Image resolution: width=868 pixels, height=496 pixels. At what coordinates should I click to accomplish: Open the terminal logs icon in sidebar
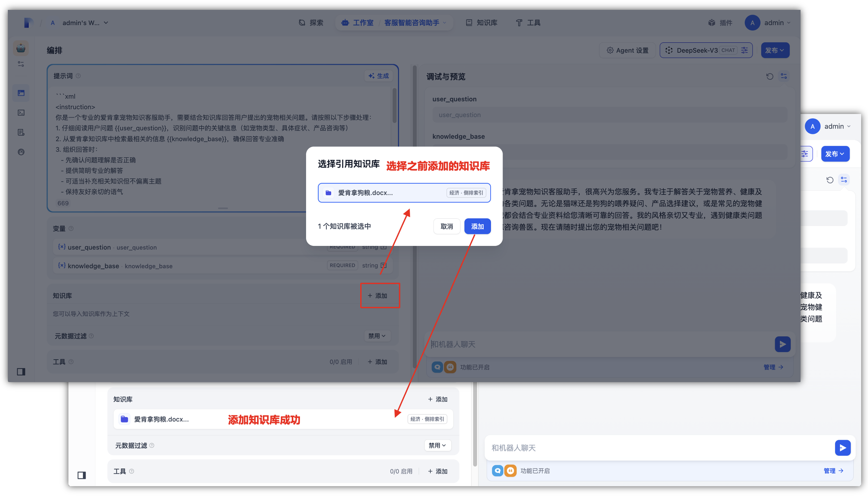(21, 112)
